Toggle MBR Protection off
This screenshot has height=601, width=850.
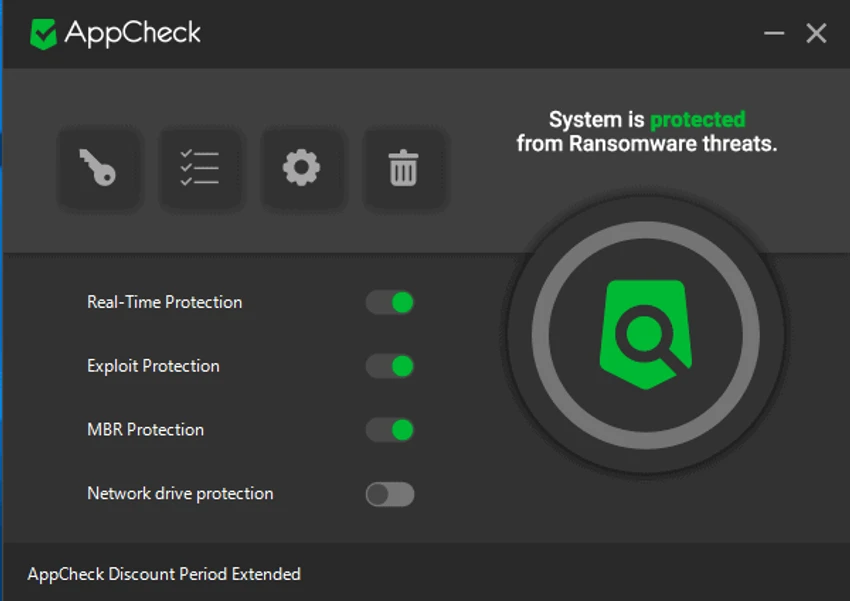coord(390,430)
